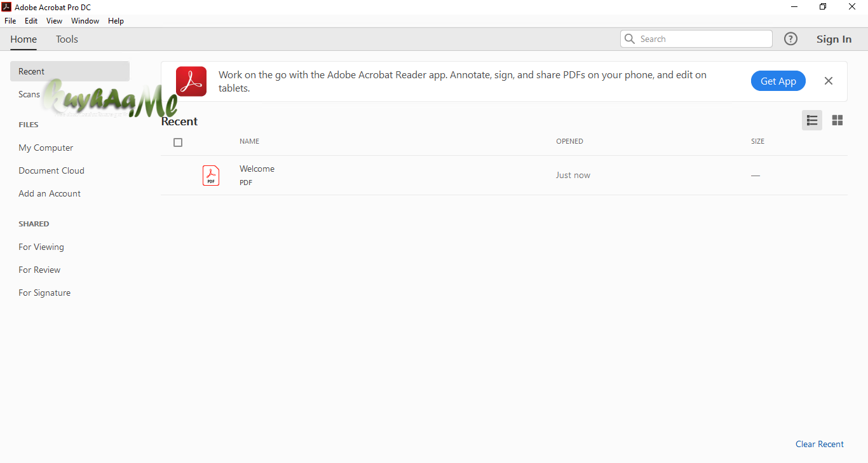Image resolution: width=868 pixels, height=463 pixels.
Task: Open My Computer files
Action: (46, 148)
